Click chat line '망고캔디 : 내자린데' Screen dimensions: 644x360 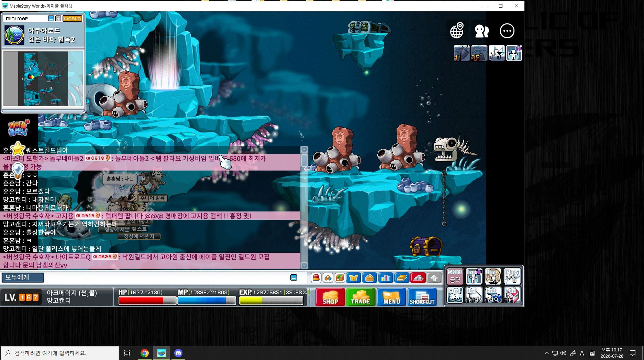point(29,199)
